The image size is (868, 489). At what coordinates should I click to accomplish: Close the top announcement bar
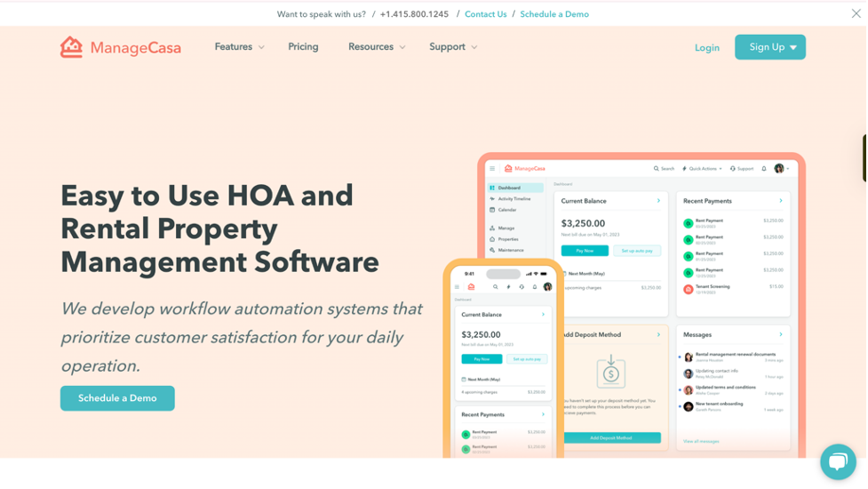[x=856, y=14]
